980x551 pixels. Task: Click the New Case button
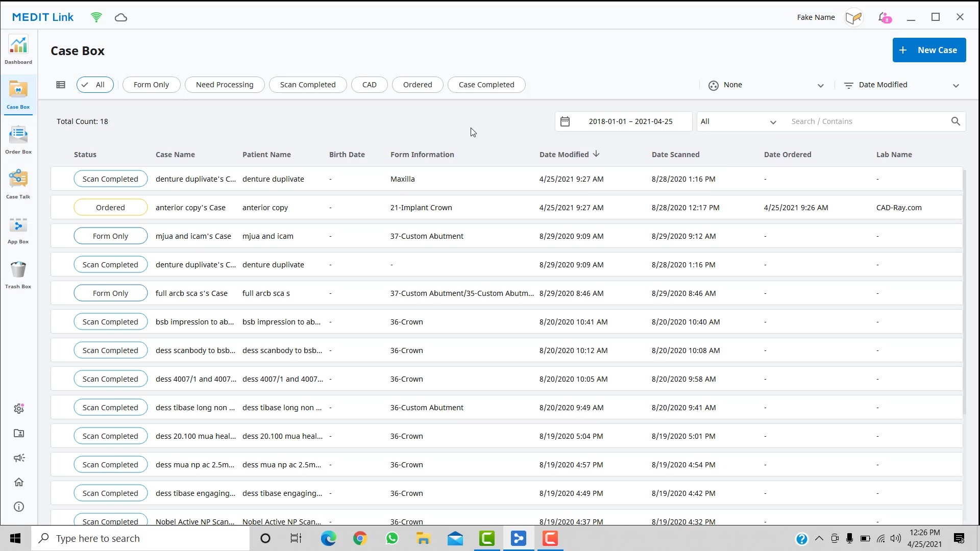click(929, 50)
